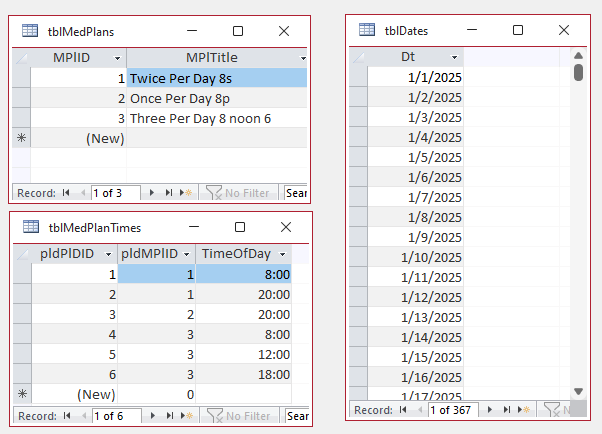Click record number field '1 of 367'
Screen dimensions: 602x434
click(x=453, y=410)
